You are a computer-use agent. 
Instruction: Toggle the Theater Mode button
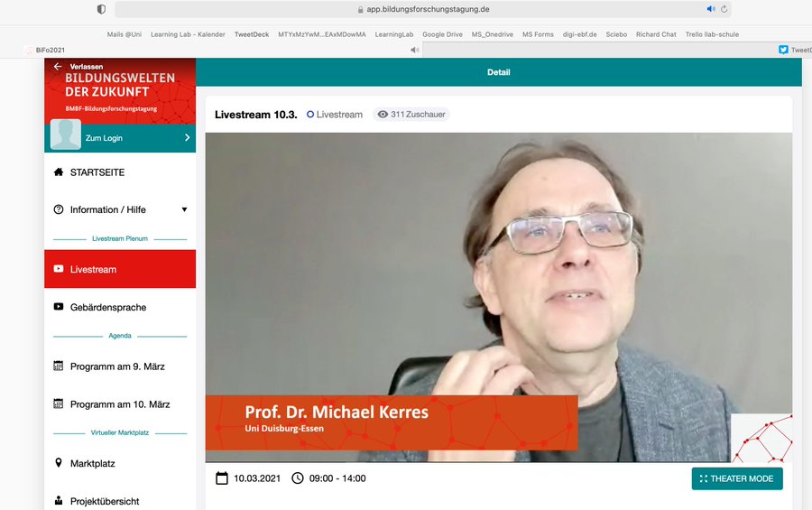[x=736, y=478]
